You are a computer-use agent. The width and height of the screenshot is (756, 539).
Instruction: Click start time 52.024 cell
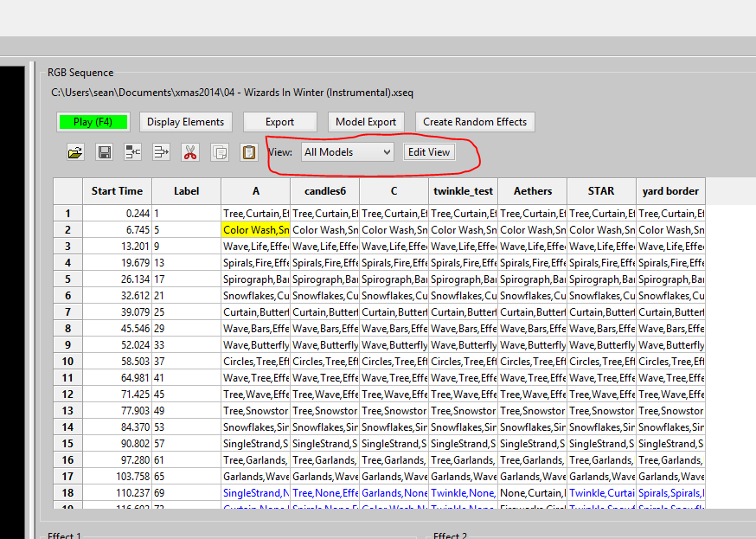[117, 344]
